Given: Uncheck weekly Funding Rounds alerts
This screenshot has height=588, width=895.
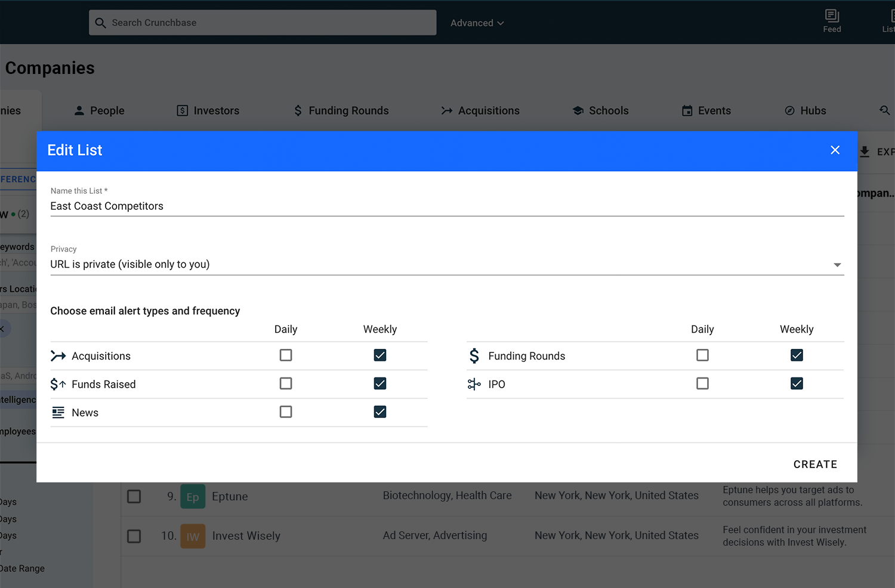Looking at the screenshot, I should point(797,355).
